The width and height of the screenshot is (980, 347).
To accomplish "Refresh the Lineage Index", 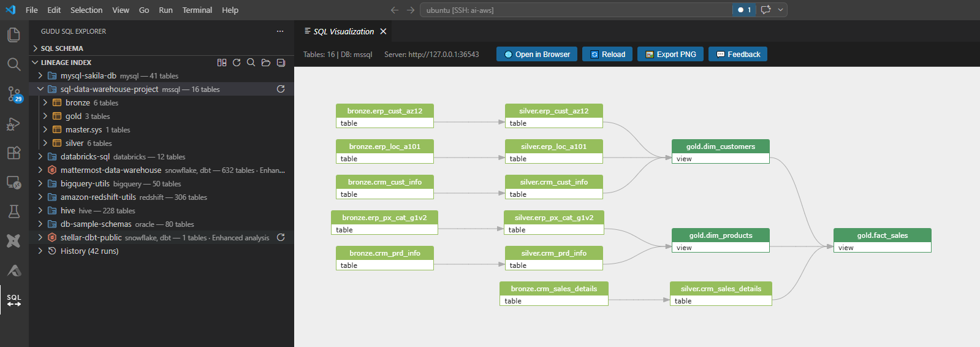I will coord(237,63).
